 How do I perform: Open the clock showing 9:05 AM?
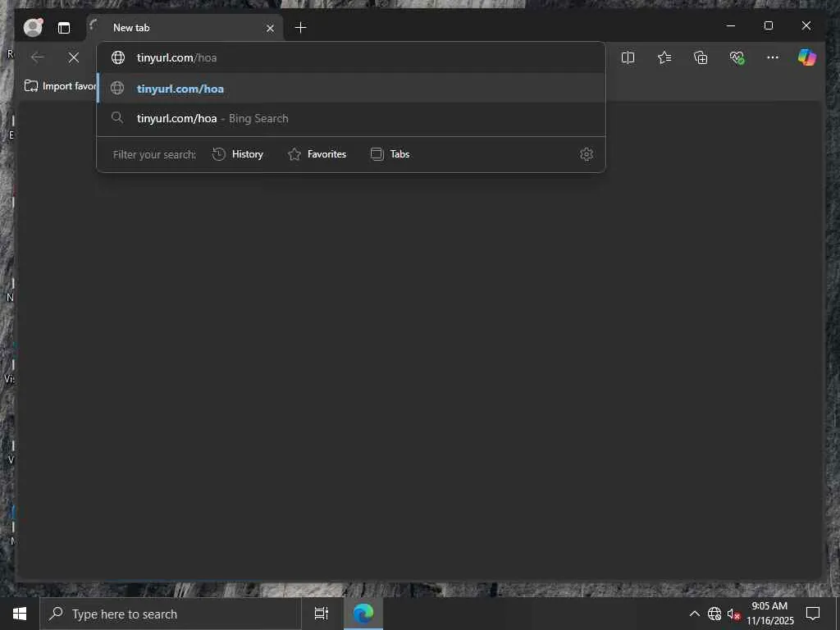[769, 614]
